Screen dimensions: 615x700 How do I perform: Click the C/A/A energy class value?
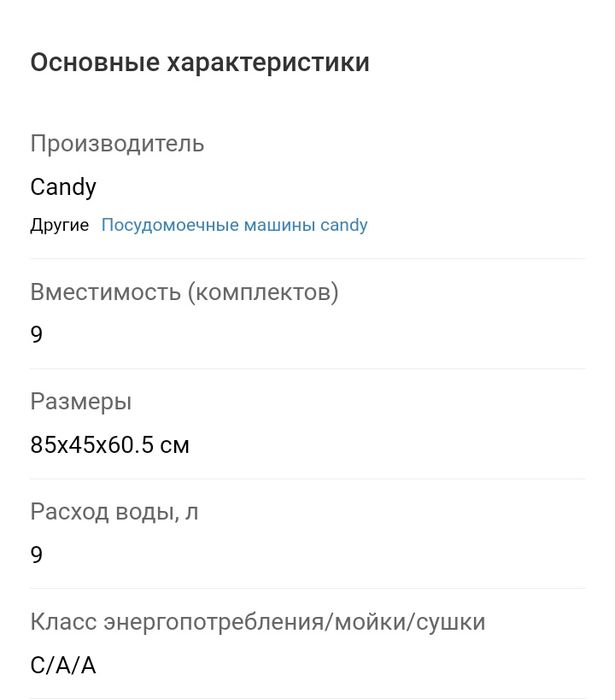63,665
